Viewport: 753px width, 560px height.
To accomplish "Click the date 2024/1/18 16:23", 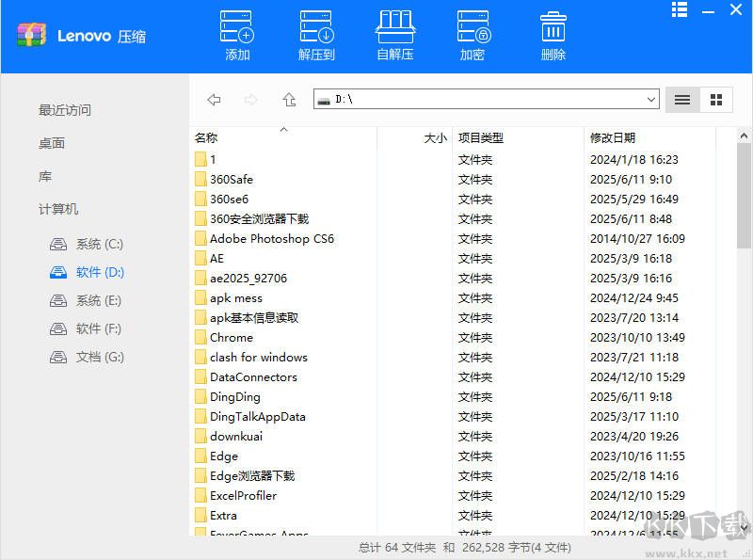I will (633, 159).
